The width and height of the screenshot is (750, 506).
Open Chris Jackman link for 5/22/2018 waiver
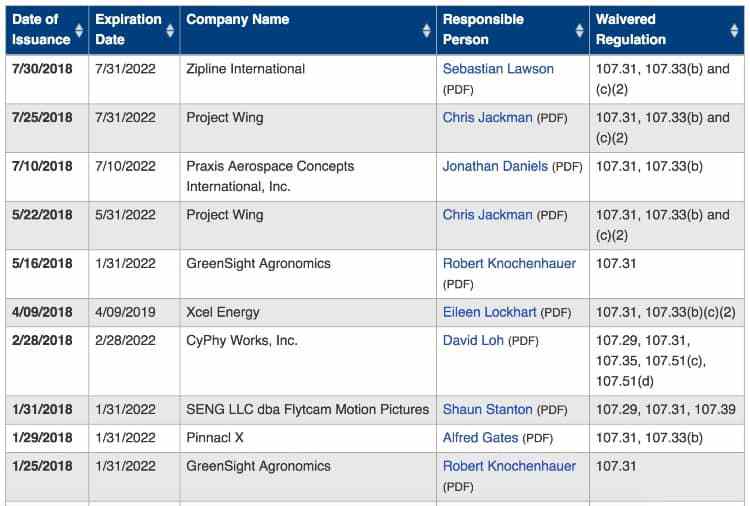(x=487, y=215)
